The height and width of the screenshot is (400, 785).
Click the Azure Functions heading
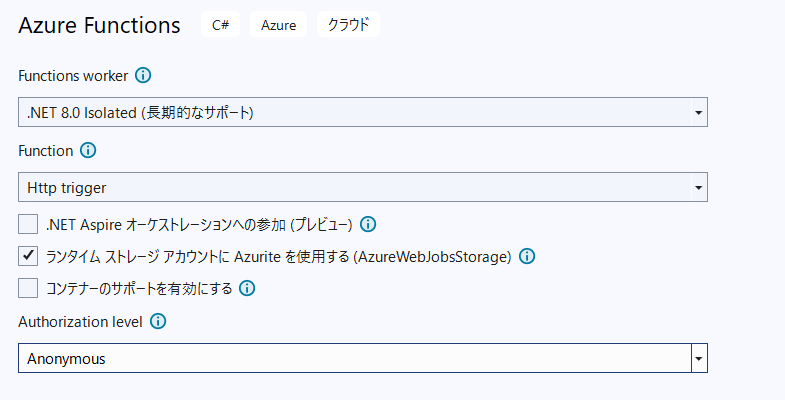pyautogui.click(x=99, y=25)
